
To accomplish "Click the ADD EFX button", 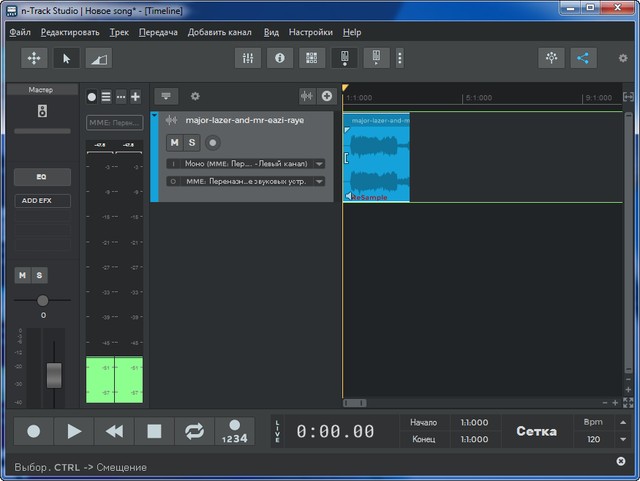I will (x=42, y=200).
